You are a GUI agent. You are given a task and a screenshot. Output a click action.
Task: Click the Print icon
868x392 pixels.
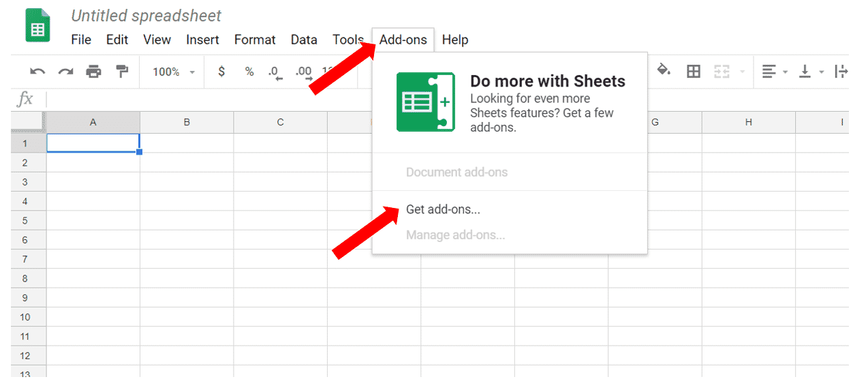[94, 72]
